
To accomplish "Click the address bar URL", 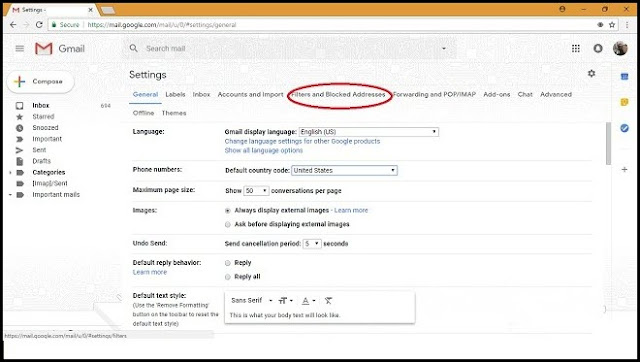I will (x=162, y=25).
